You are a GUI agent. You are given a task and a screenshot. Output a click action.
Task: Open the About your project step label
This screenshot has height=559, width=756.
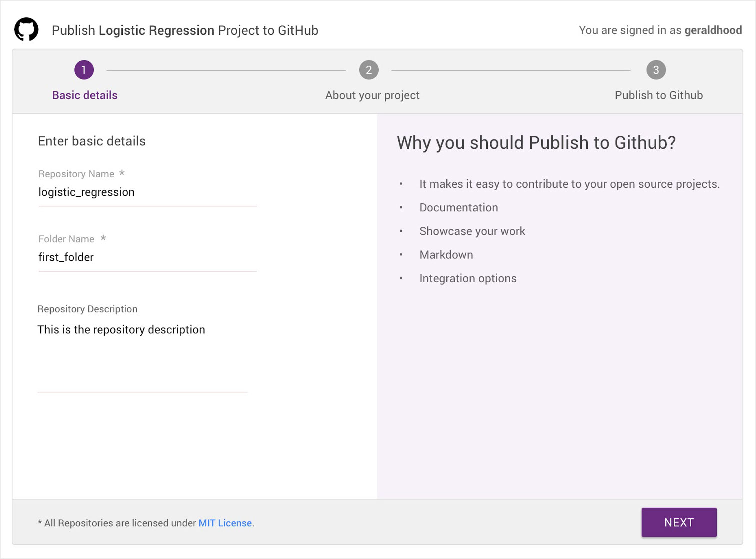pos(372,95)
